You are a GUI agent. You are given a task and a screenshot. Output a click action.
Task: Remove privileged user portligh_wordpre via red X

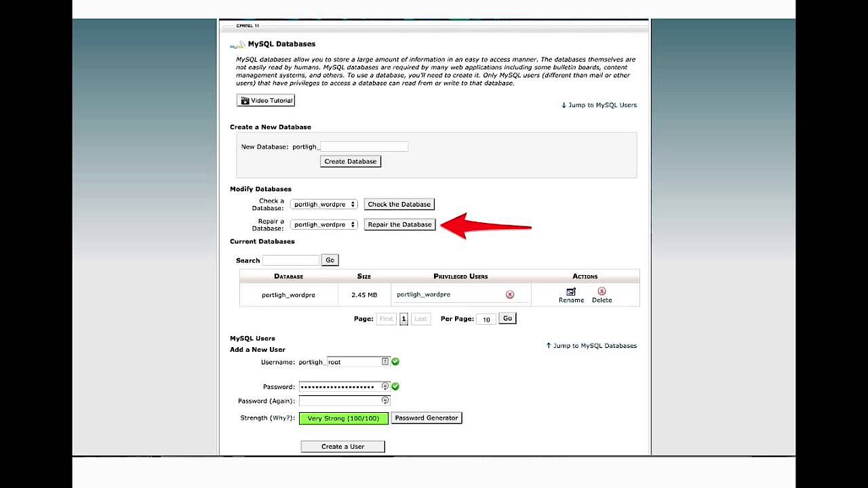click(x=510, y=295)
